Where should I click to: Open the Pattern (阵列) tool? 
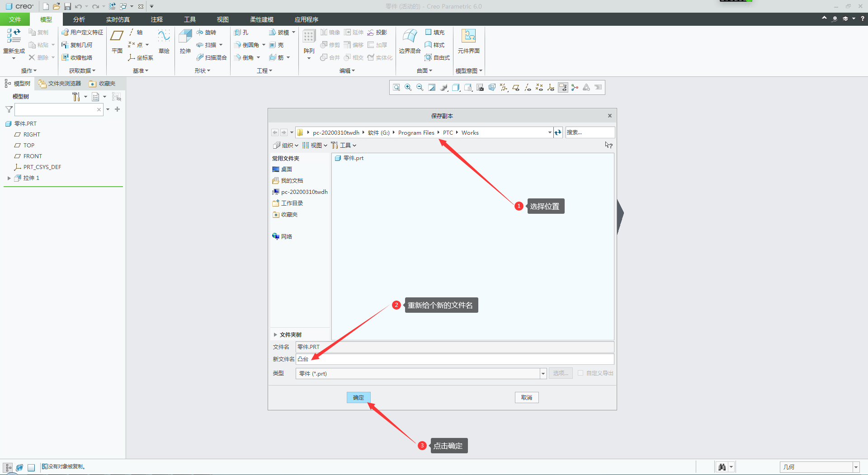pos(309,38)
